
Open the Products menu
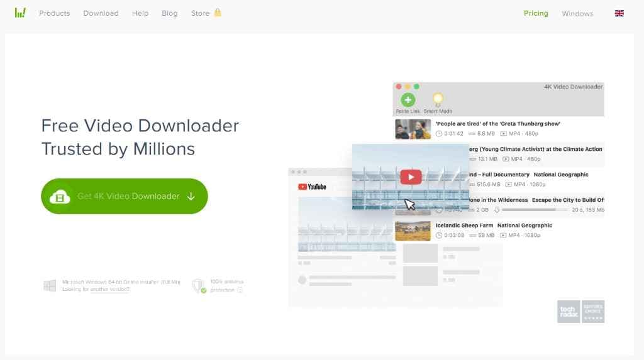coord(55,13)
